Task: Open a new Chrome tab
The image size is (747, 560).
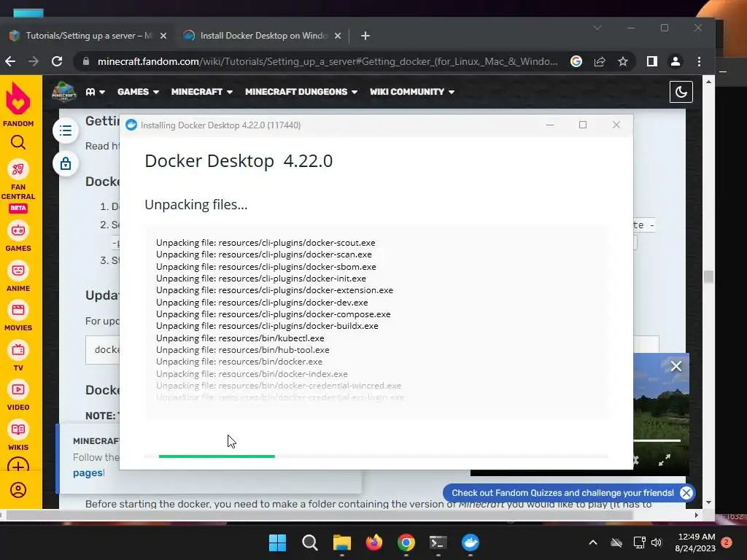Action: pyautogui.click(x=365, y=36)
